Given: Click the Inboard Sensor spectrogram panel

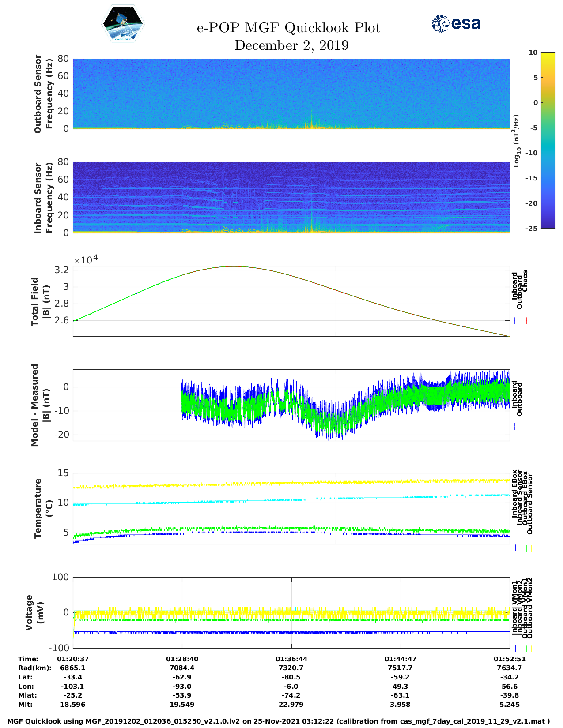Looking at the screenshot, I should click(x=291, y=197).
